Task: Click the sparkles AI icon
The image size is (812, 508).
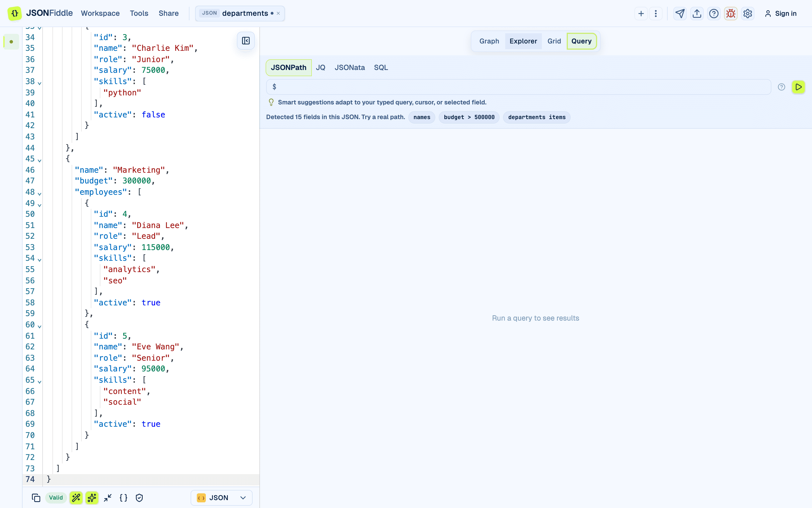Action: coord(92,498)
